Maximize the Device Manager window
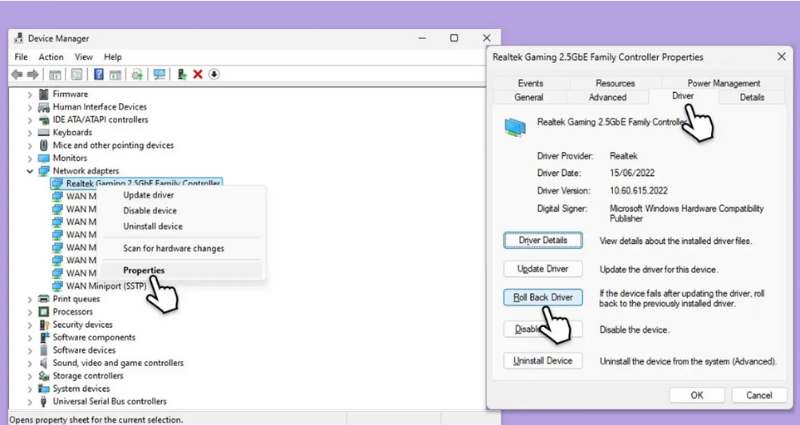Image resolution: width=800 pixels, height=425 pixels. [x=454, y=38]
